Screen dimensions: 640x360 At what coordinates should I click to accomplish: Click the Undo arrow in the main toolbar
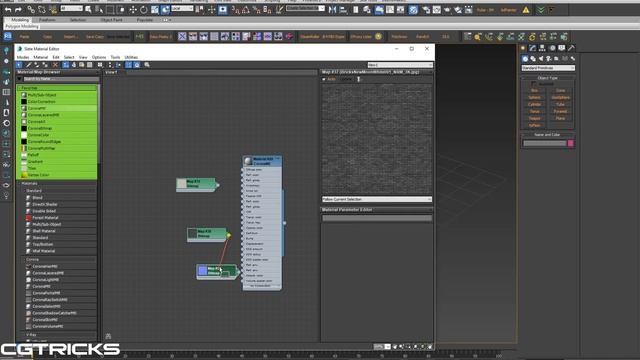pyautogui.click(x=8, y=9)
